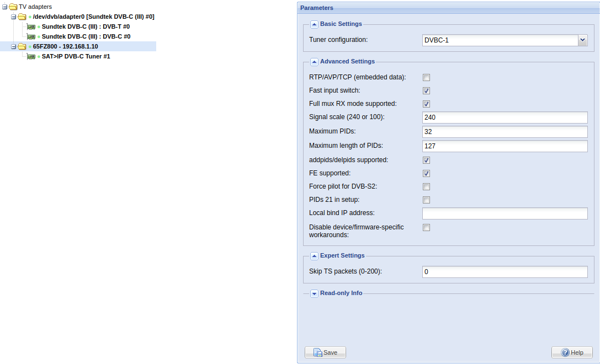Enable RTP/AVP/TCP embedded data checkbox

pyautogui.click(x=426, y=78)
